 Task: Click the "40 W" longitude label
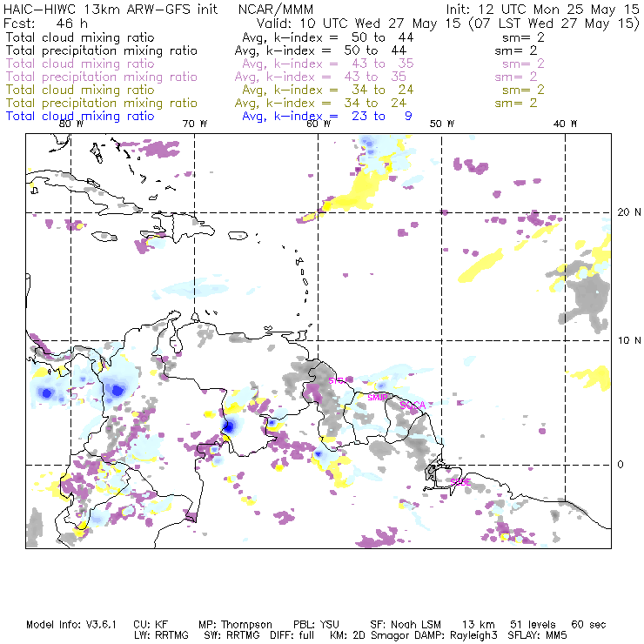click(565, 124)
